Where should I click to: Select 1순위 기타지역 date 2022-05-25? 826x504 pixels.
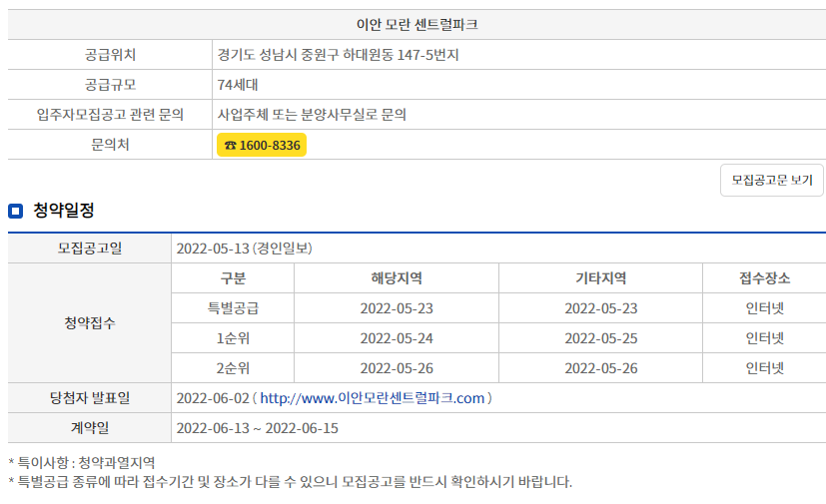point(601,338)
